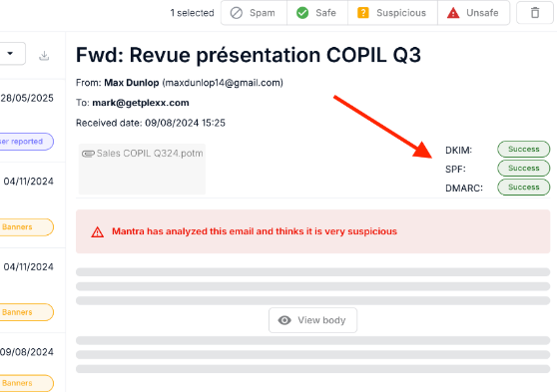The height and width of the screenshot is (392, 557).
Task: Click the View body button
Action: tap(312, 320)
